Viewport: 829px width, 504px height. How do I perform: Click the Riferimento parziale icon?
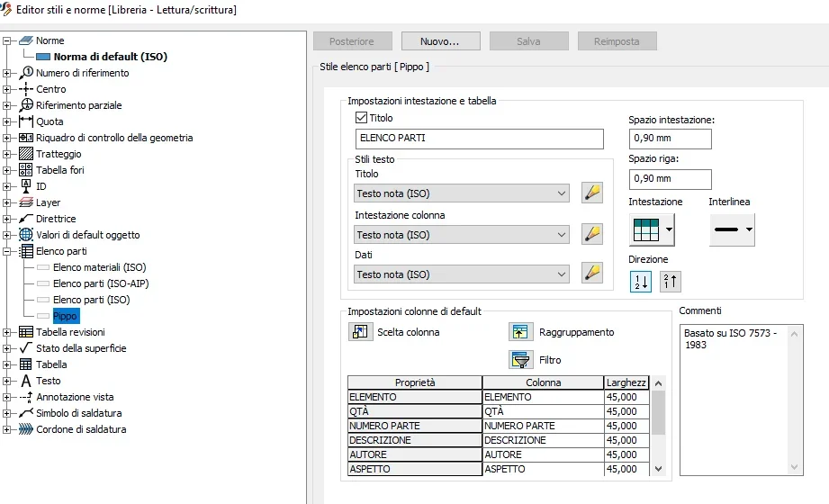(x=26, y=105)
